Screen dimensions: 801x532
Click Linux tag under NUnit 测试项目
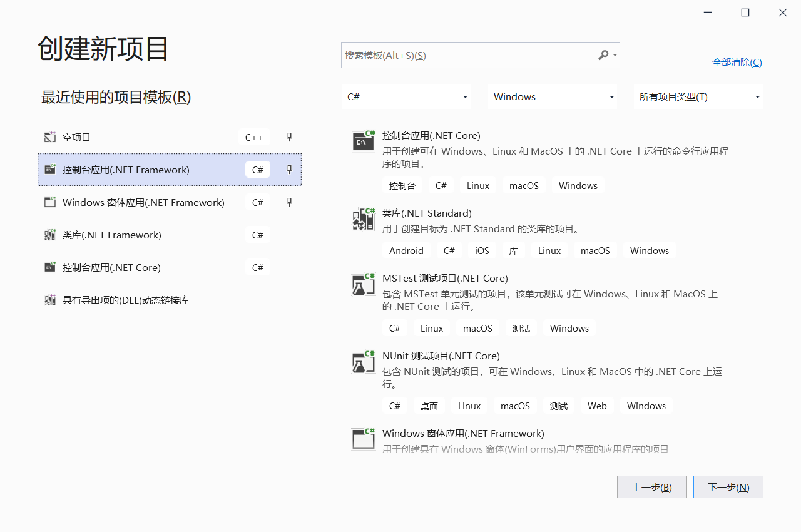click(x=469, y=406)
